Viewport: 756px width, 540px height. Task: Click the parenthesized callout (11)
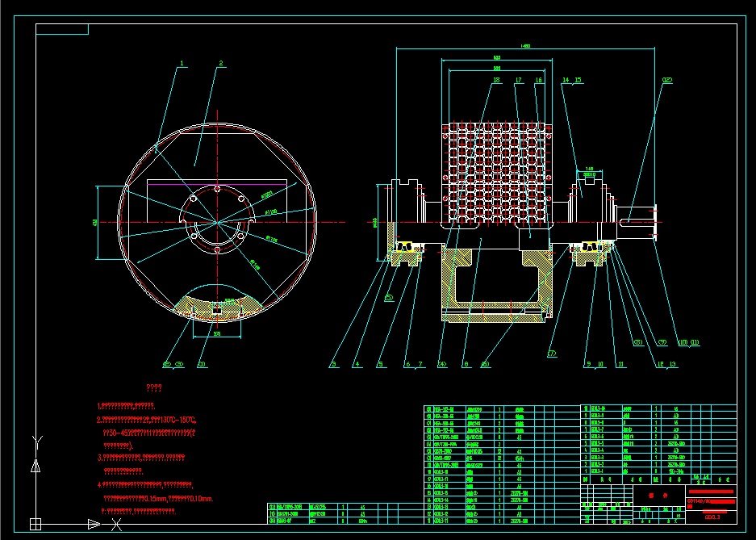click(695, 343)
